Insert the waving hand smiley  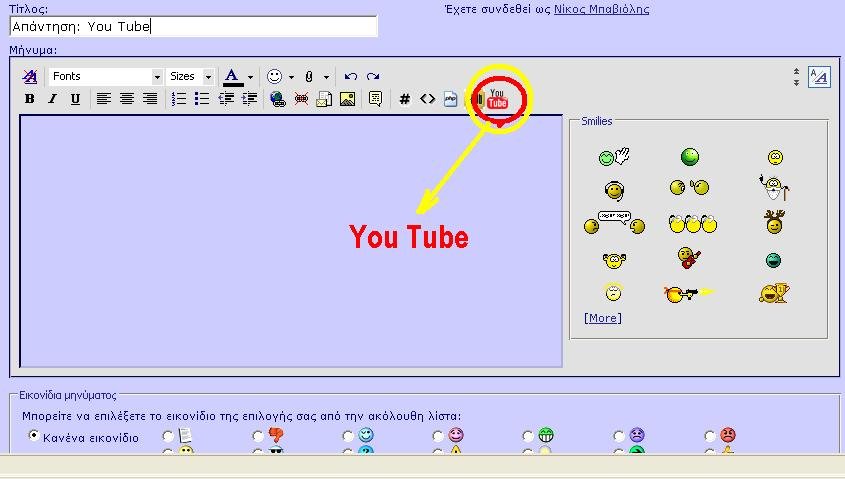[614, 157]
